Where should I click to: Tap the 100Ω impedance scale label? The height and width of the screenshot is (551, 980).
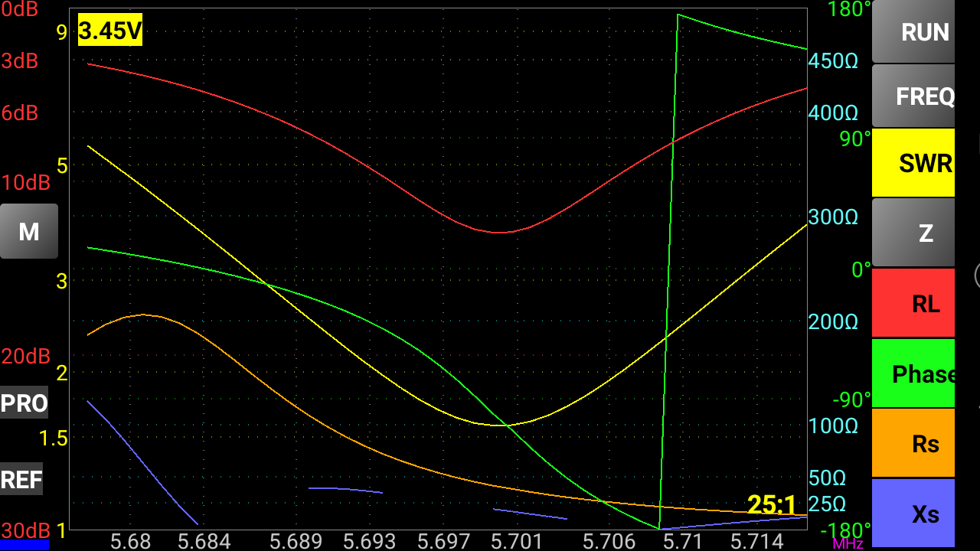(833, 426)
